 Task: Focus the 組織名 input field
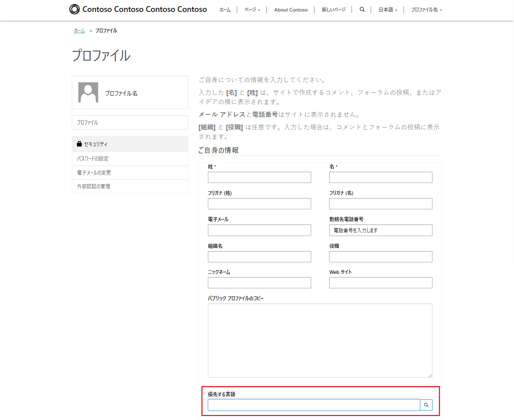click(x=260, y=257)
